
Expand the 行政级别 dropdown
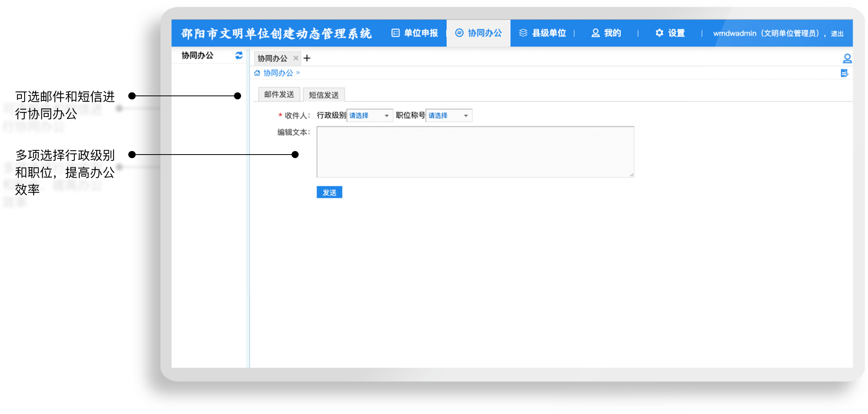pos(370,116)
